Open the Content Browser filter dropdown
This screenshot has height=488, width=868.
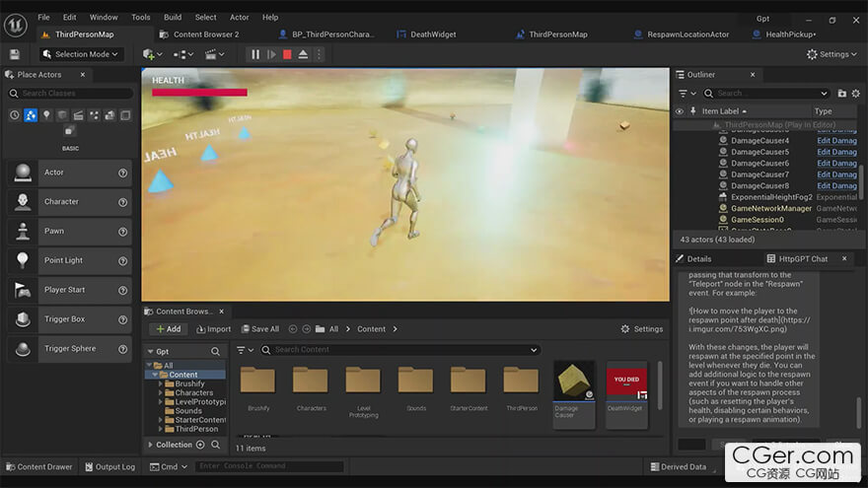(245, 350)
